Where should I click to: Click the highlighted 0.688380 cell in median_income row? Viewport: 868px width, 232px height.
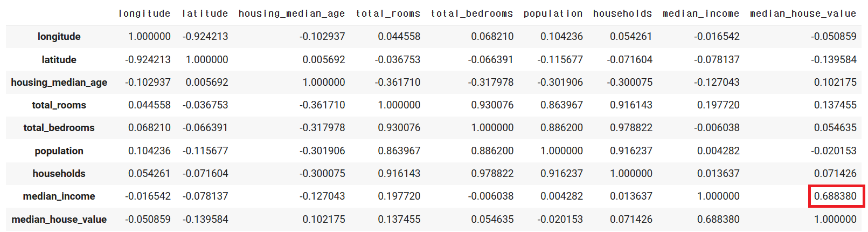click(x=835, y=196)
